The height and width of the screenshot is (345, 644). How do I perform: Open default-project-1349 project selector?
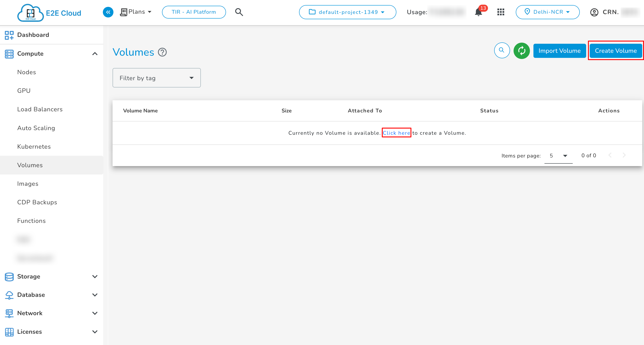point(347,12)
